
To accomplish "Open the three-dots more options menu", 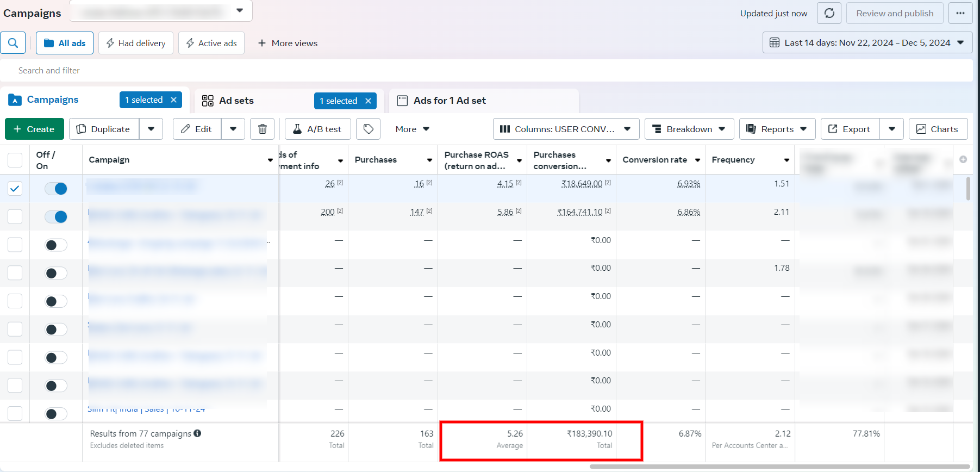I will [x=960, y=13].
